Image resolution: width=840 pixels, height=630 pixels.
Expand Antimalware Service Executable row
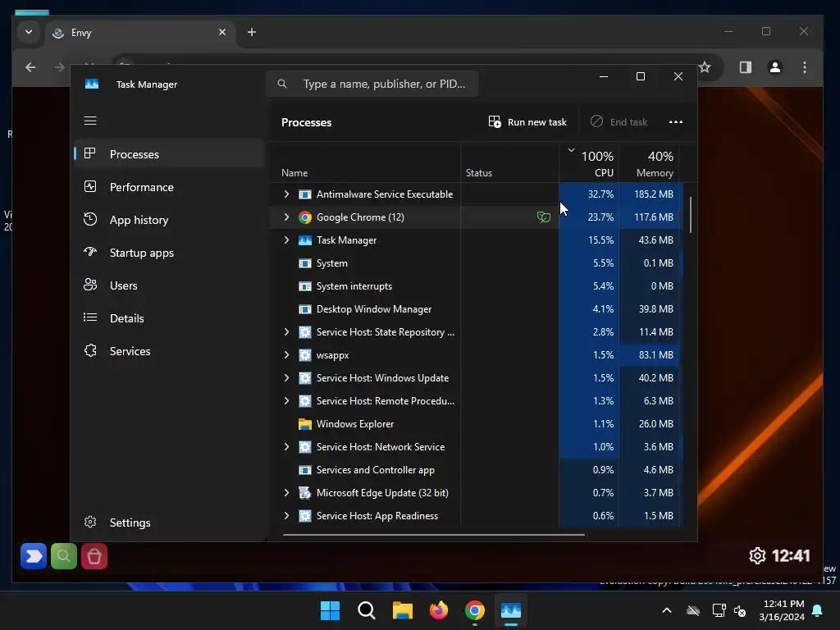(286, 194)
